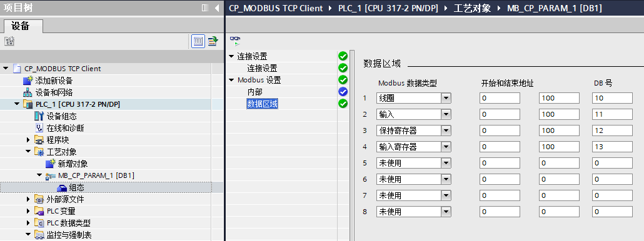Viewport: 644px width, 241px height.
Task: Expand the 程序块 folder
Action: point(28,140)
